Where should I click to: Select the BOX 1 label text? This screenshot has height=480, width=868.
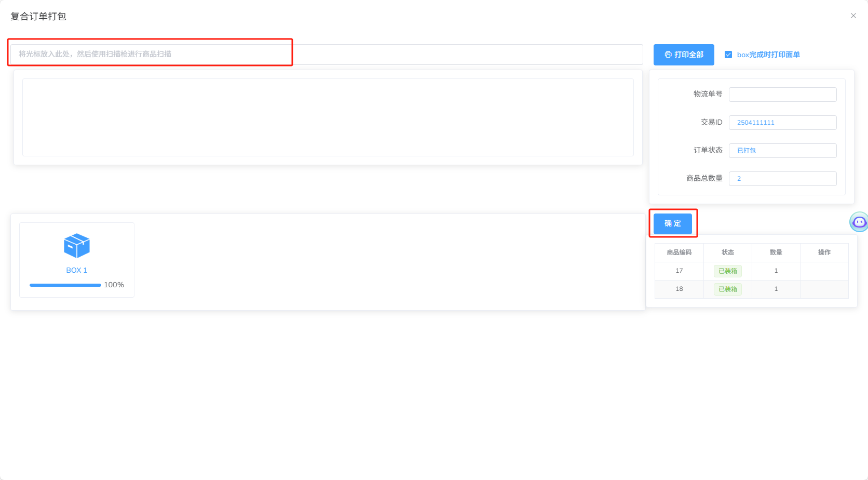click(x=77, y=270)
